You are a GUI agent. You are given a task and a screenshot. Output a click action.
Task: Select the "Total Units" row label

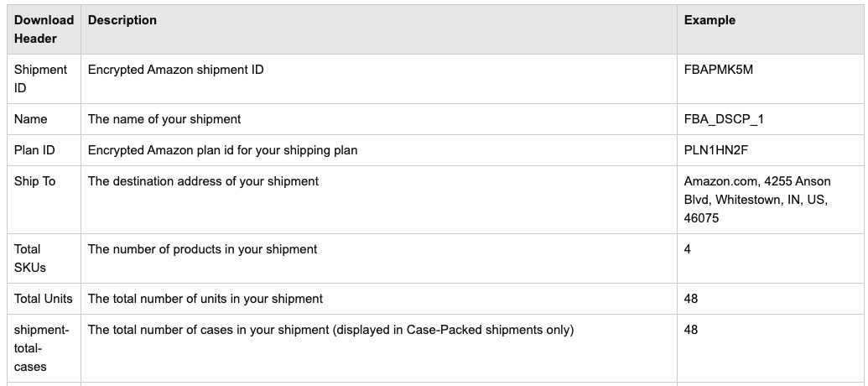pos(44,299)
